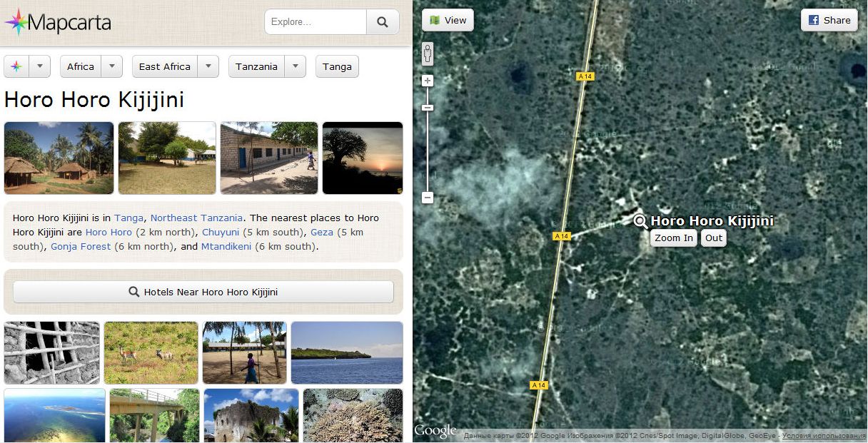Open the black-and-white lattice wall thumbnail
The width and height of the screenshot is (868, 443).
pos(52,352)
